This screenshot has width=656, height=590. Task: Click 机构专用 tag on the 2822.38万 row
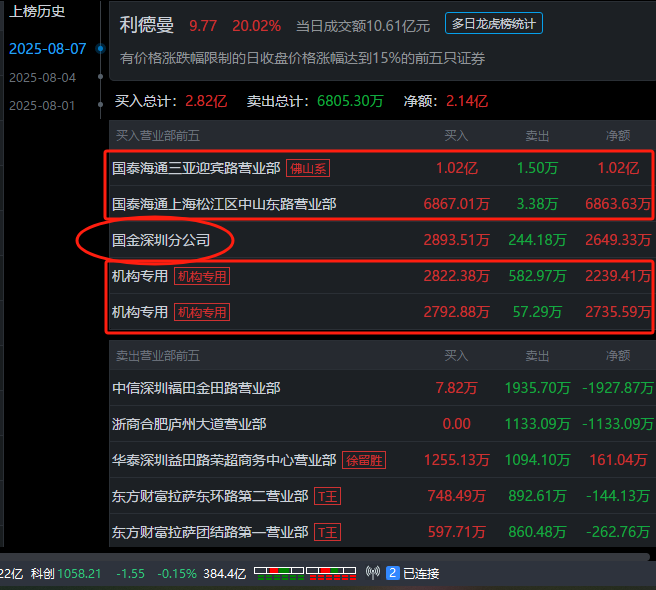202,276
